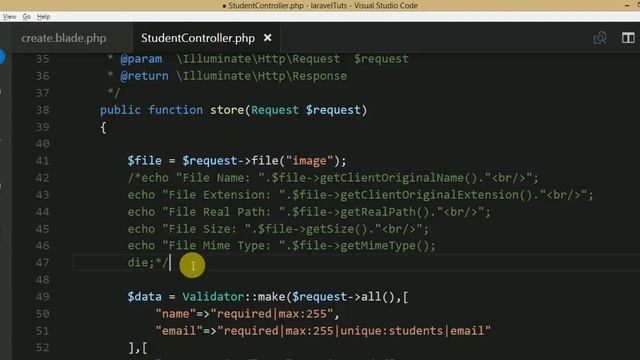This screenshot has width=640, height=360.
Task: Click the word store in function declaration
Action: pos(227,110)
